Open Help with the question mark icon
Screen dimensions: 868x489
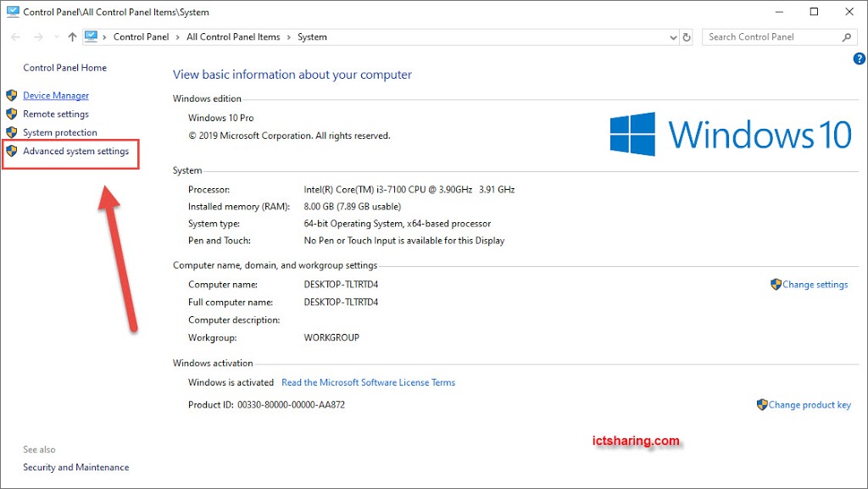(860, 58)
